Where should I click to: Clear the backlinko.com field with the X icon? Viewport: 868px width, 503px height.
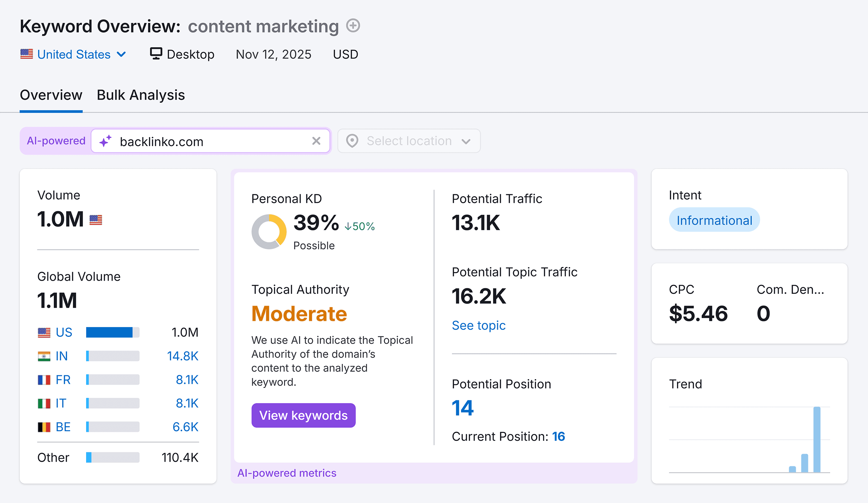click(316, 141)
